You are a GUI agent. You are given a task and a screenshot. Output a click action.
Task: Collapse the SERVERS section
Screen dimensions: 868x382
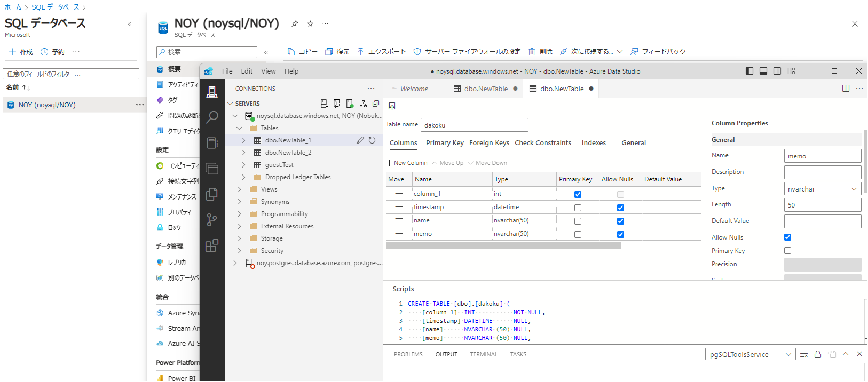[230, 104]
